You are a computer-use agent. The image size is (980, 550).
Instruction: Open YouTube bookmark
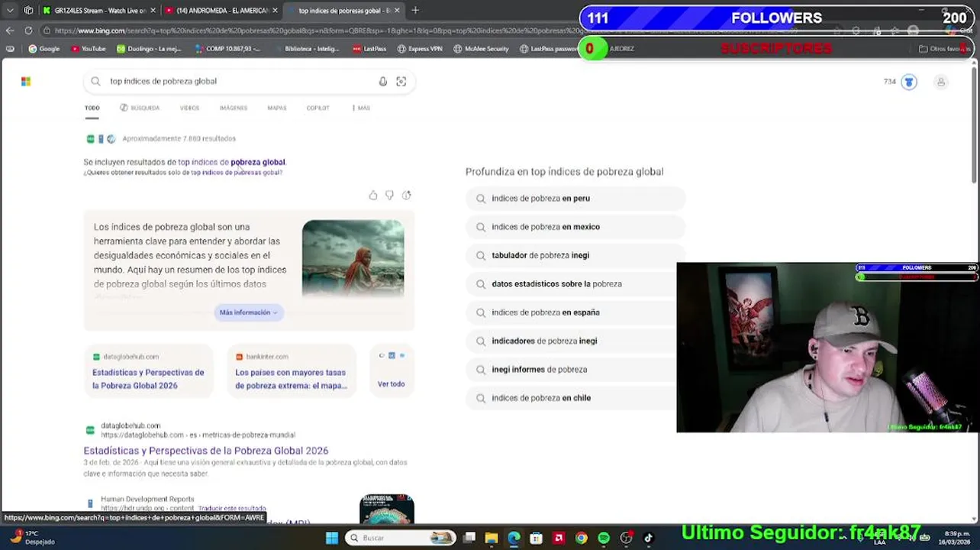pyautogui.click(x=88, y=49)
